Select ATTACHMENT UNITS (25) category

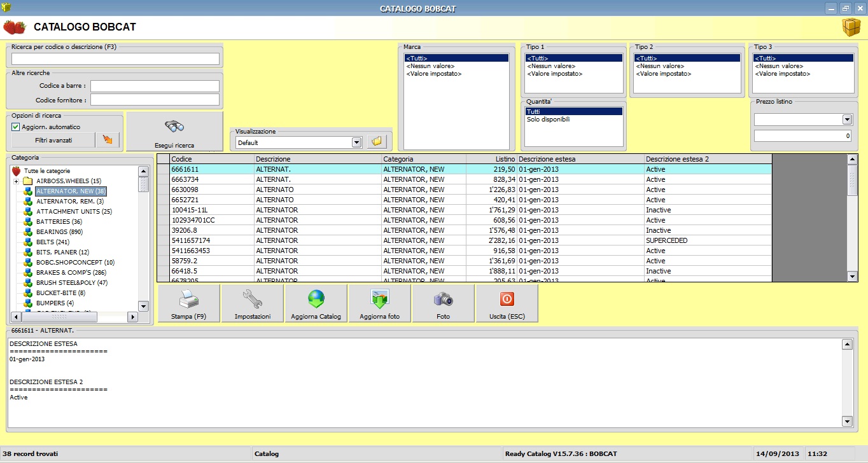point(74,211)
